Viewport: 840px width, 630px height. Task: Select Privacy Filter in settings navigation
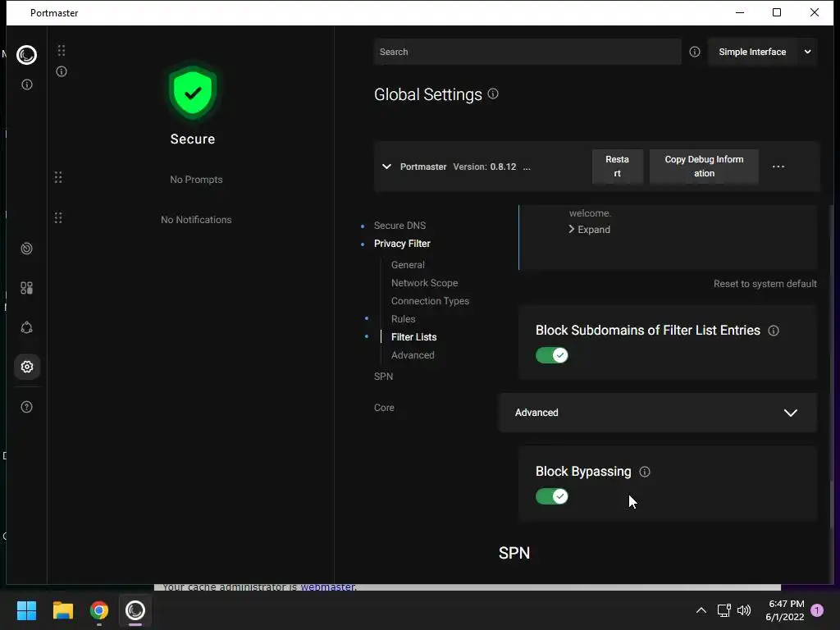(402, 244)
